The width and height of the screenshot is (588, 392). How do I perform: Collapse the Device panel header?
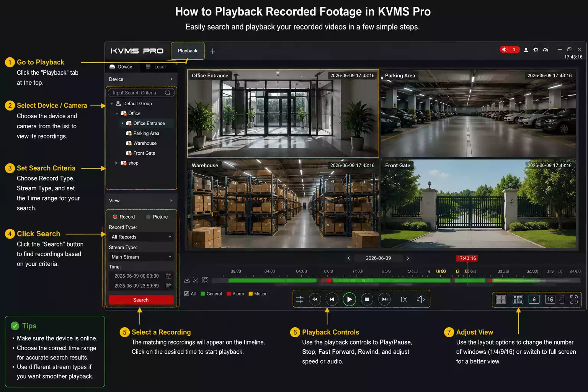click(141, 79)
